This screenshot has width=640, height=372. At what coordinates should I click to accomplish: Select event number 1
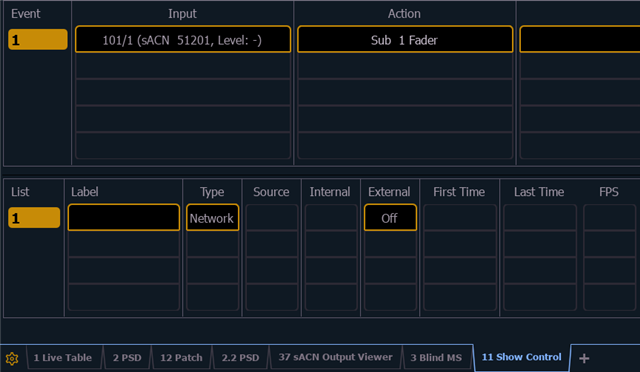coord(38,40)
